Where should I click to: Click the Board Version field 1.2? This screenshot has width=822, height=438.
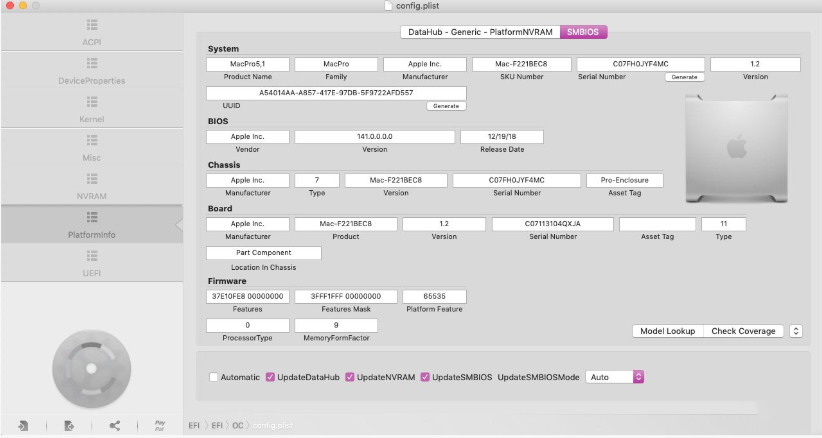[x=444, y=224]
